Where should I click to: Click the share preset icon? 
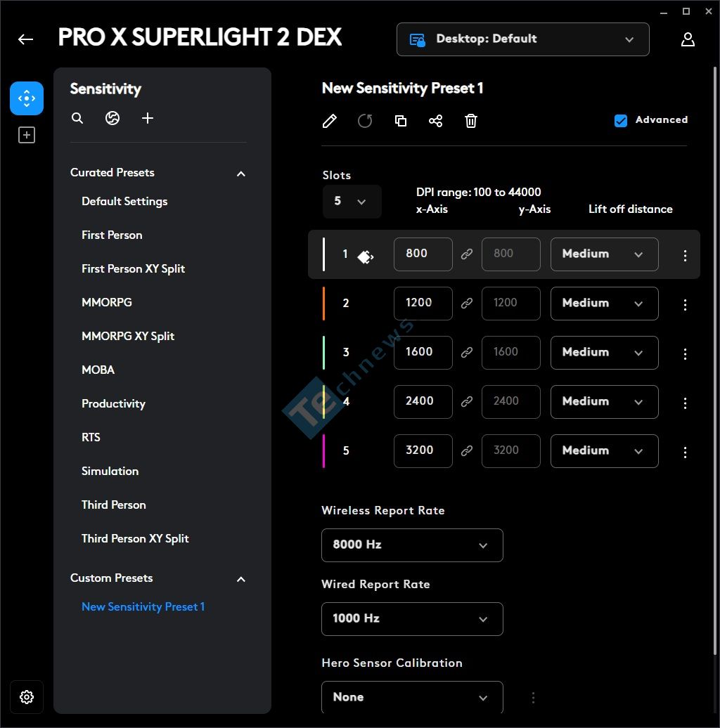[x=436, y=121]
